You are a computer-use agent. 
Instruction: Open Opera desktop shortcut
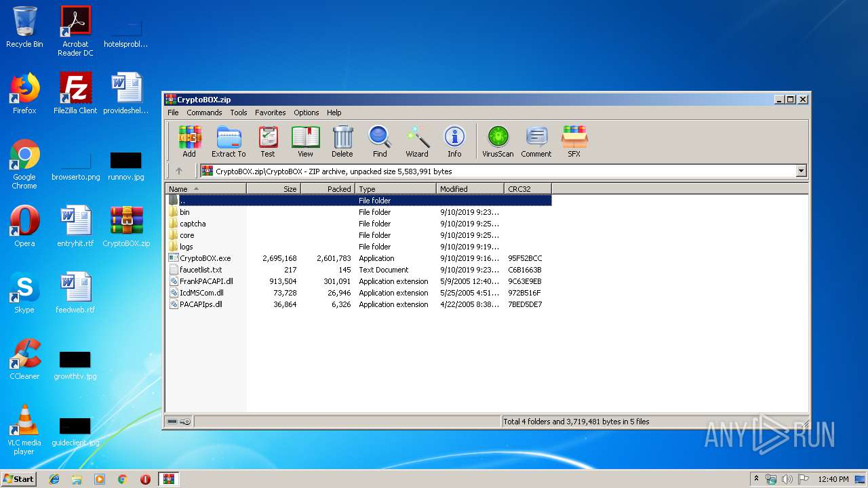24,226
